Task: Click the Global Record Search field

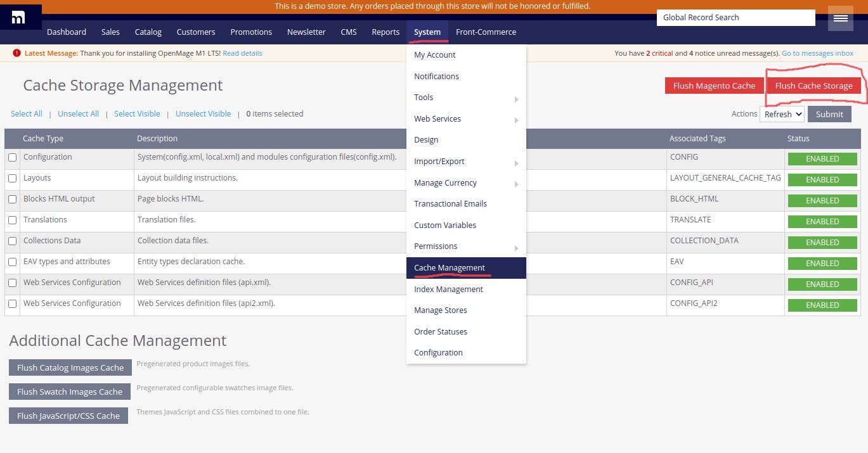Action: pyautogui.click(x=735, y=18)
